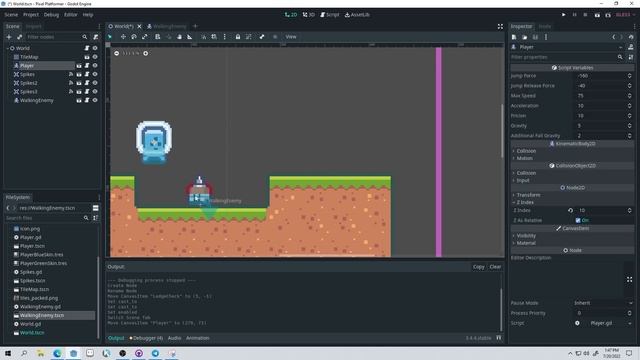
Task: Click the Filter nodes search field
Action: coord(57,37)
